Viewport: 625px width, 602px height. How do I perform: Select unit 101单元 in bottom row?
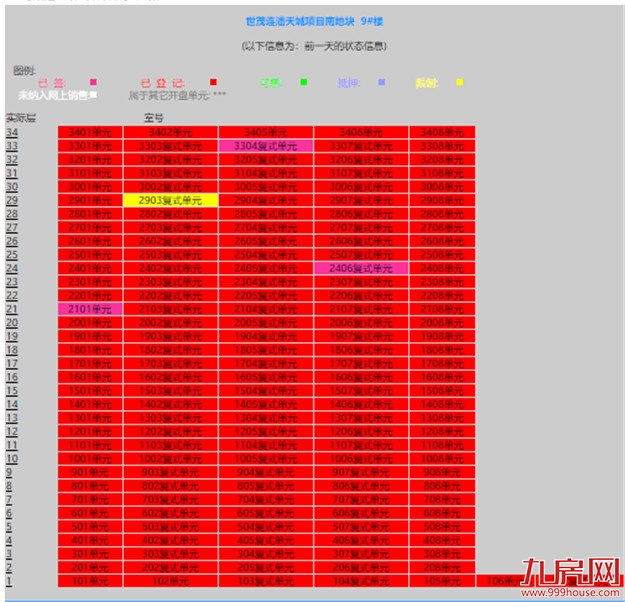click(90, 581)
